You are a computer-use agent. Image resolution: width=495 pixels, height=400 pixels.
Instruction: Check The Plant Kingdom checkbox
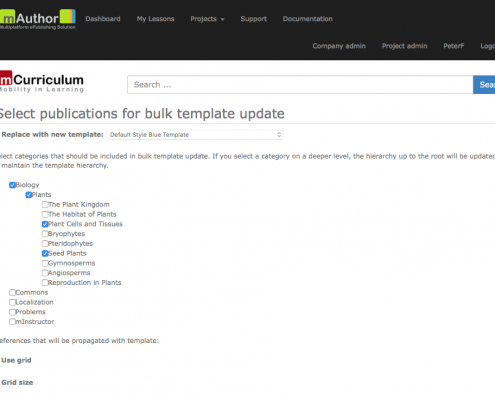[45, 204]
